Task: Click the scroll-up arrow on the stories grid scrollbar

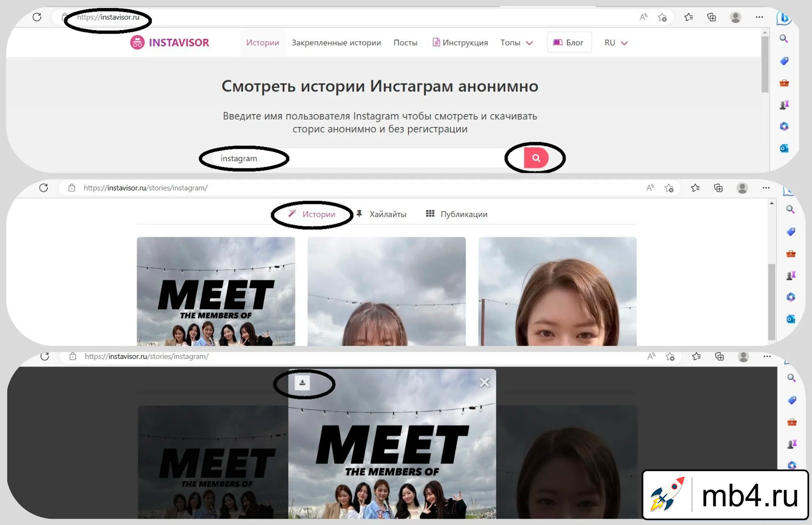Action: (771, 203)
